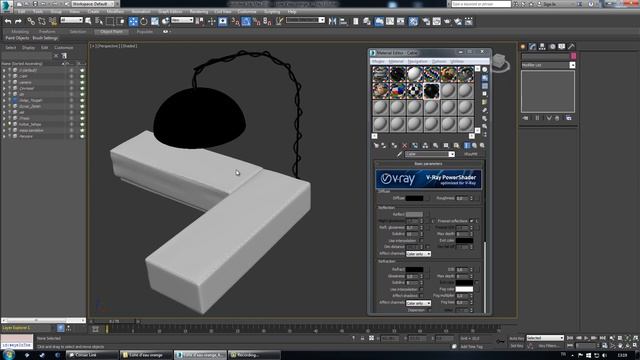Screen dimensions: 640x360
Task: Toggle Auto Key animation mode
Action: 516,338
